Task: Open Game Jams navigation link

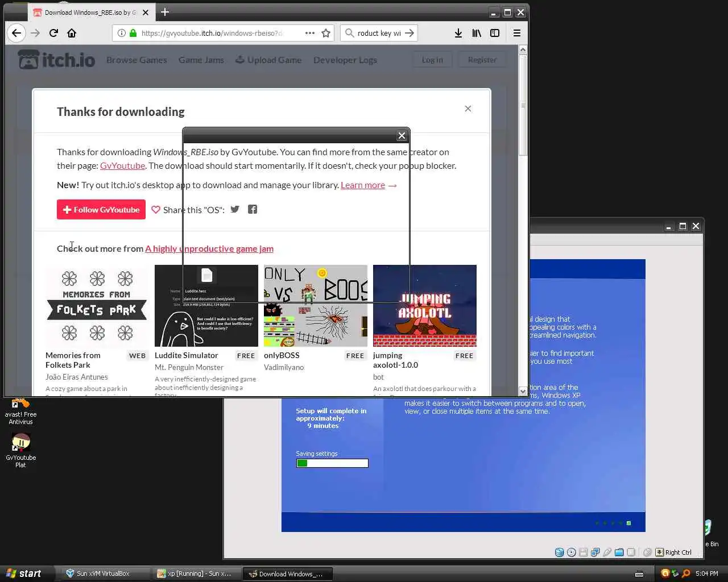Action: (201, 60)
